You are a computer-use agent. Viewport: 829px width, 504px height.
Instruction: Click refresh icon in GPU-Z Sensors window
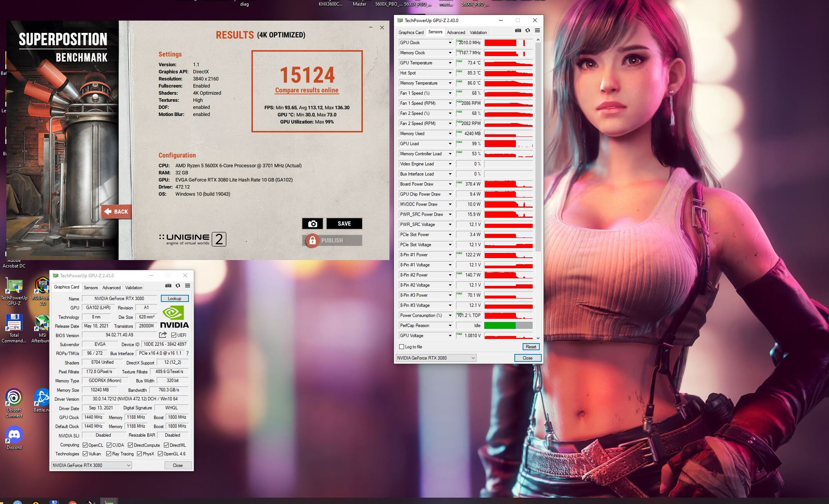pyautogui.click(x=528, y=30)
